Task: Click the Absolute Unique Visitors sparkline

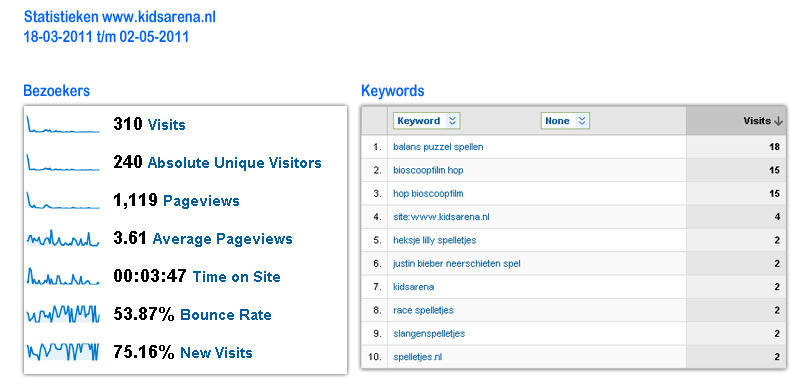Action: coord(63,162)
